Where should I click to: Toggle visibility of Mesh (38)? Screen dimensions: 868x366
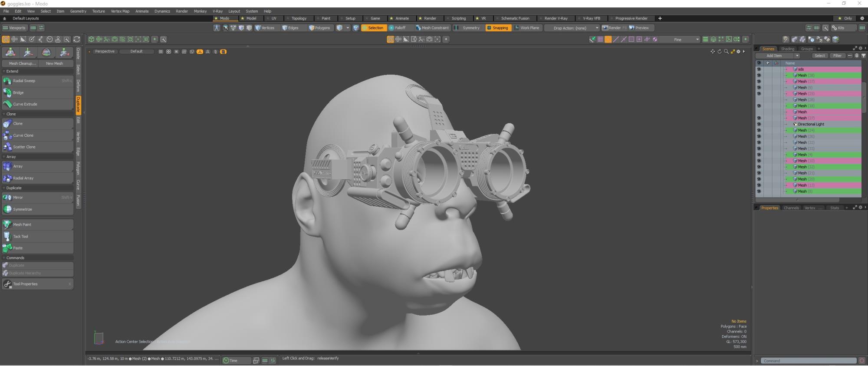click(759, 75)
